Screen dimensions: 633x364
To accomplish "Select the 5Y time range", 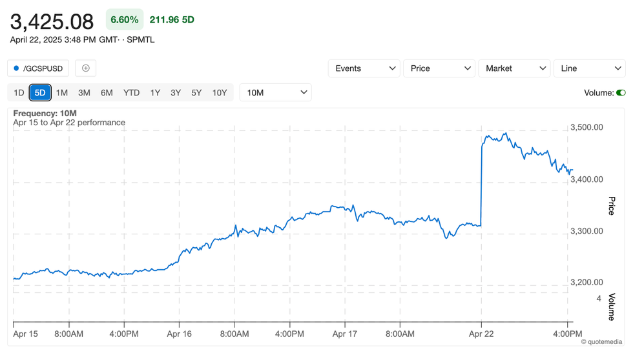I will click(196, 93).
